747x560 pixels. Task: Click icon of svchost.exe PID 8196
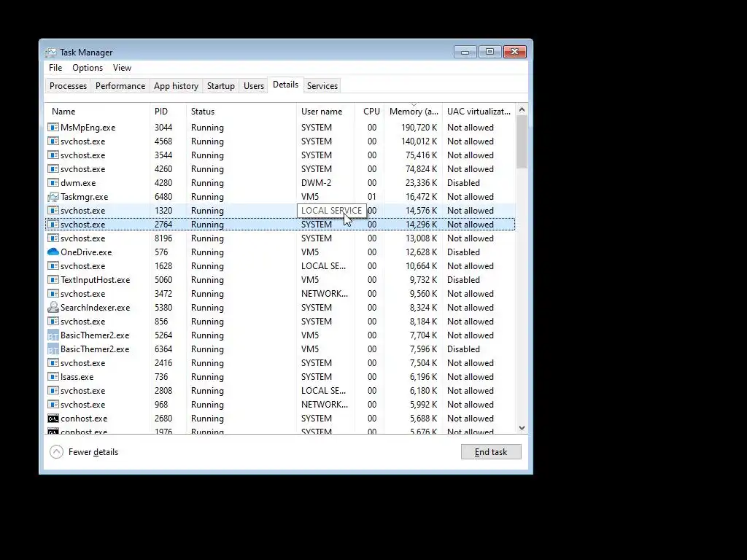(x=53, y=238)
